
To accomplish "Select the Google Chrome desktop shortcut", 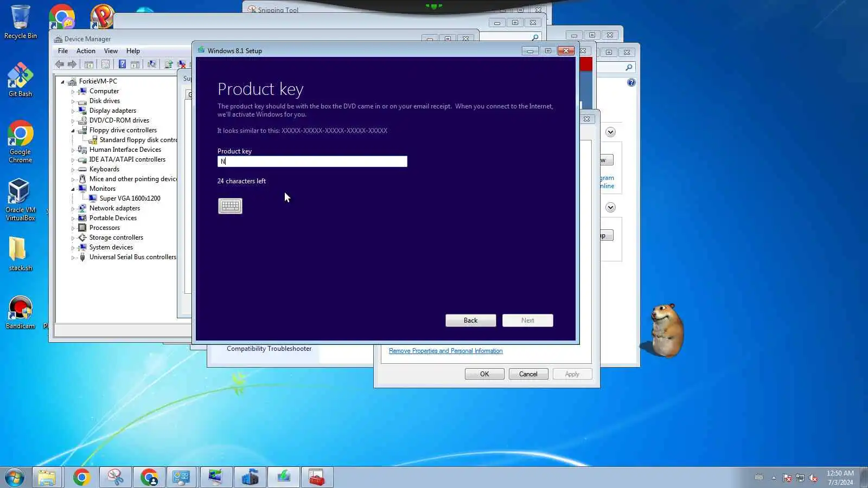I will 20,142.
